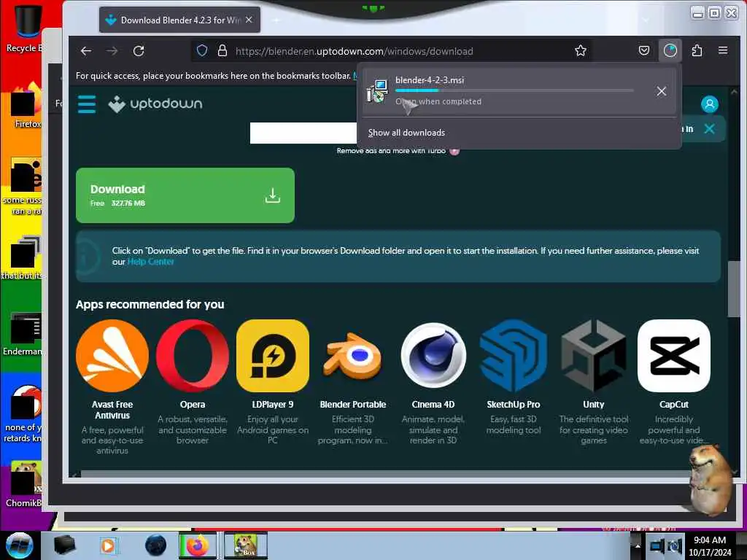
Task: Click the Firefox taskbar button
Action: click(x=198, y=545)
